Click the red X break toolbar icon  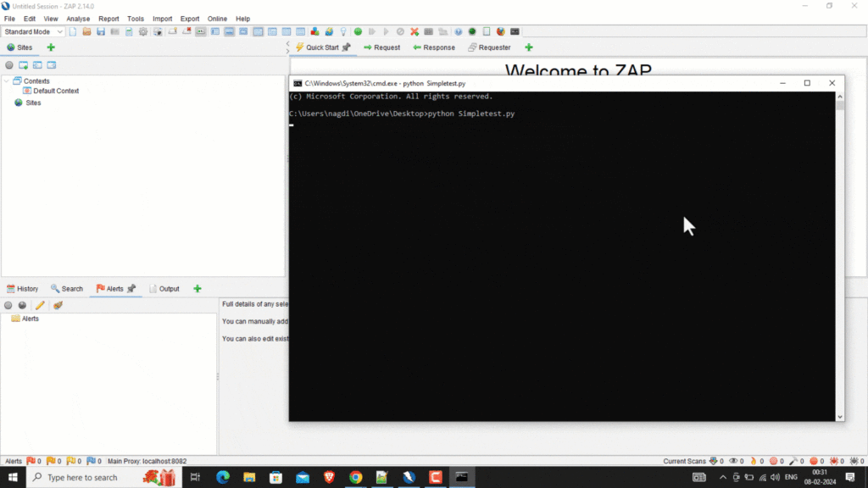[x=415, y=31]
